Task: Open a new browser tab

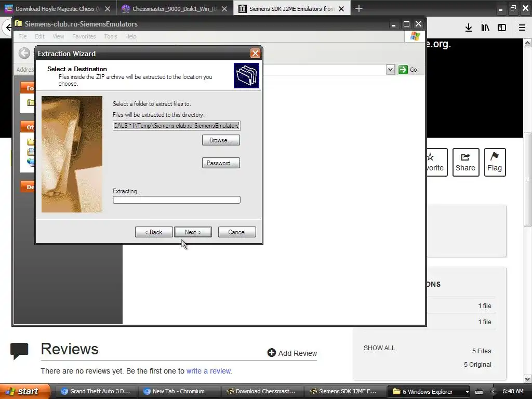Action: pos(358,8)
